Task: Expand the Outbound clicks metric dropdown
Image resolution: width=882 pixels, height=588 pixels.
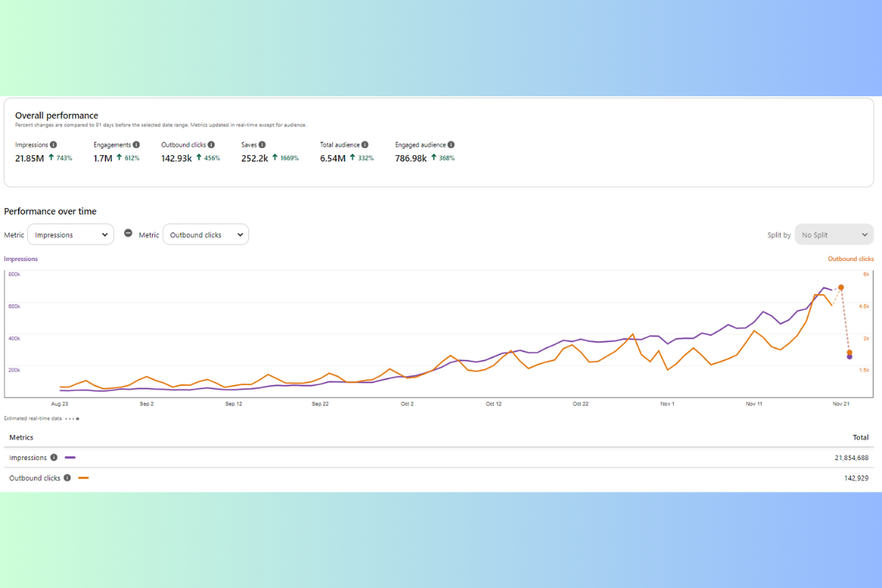Action: (206, 234)
